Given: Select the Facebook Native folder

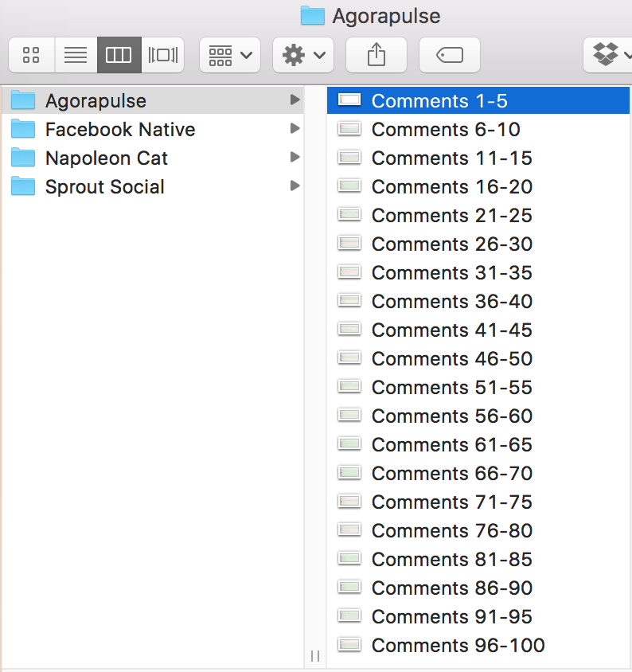Looking at the screenshot, I should point(119,130).
